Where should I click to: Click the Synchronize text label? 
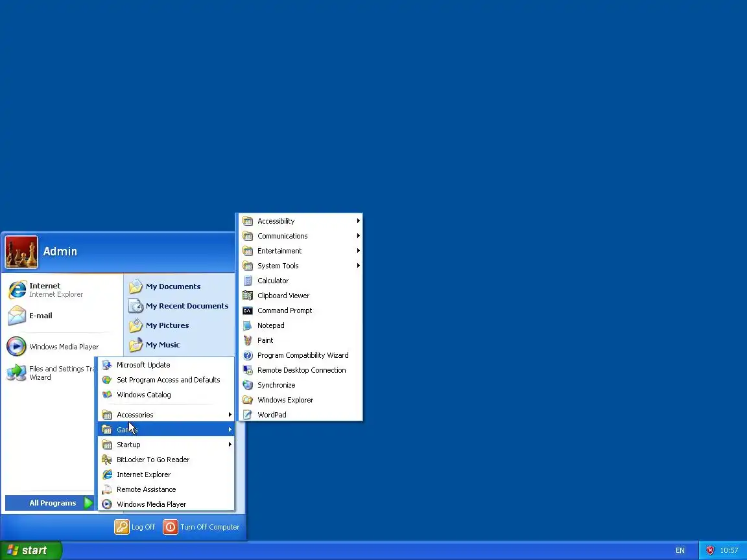(276, 385)
